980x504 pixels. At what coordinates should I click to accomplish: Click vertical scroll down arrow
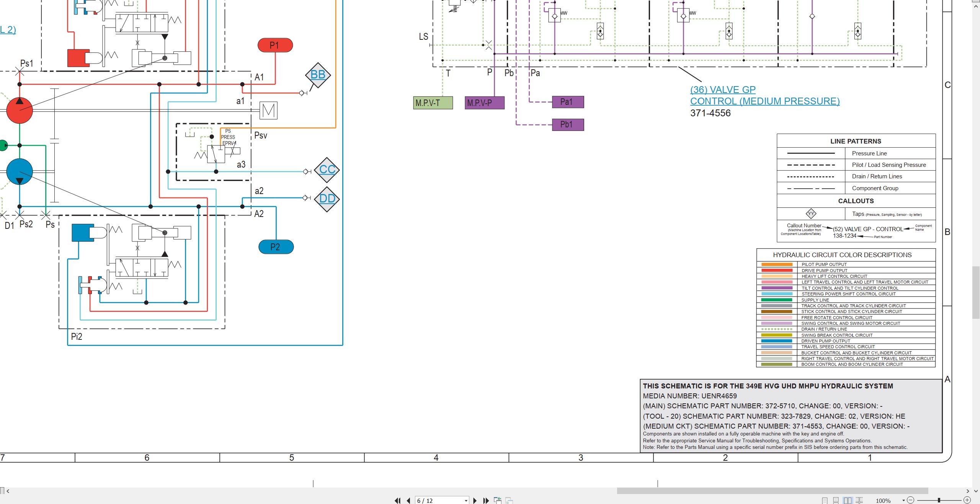point(976,491)
